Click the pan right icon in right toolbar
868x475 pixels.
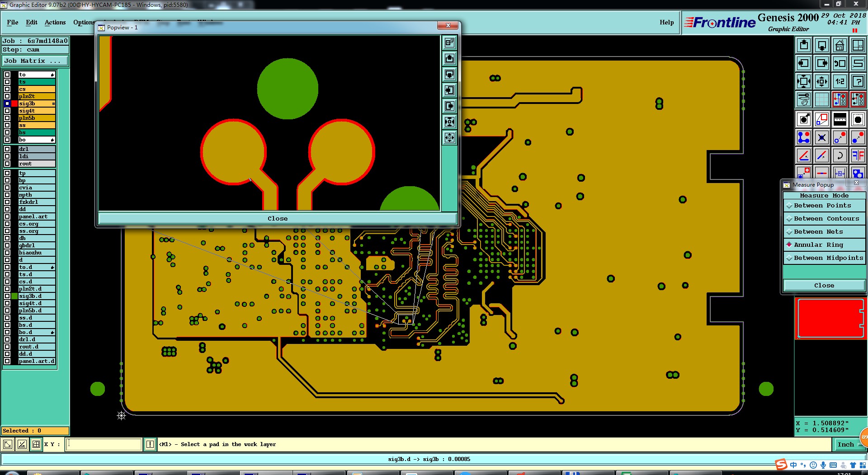pos(822,63)
